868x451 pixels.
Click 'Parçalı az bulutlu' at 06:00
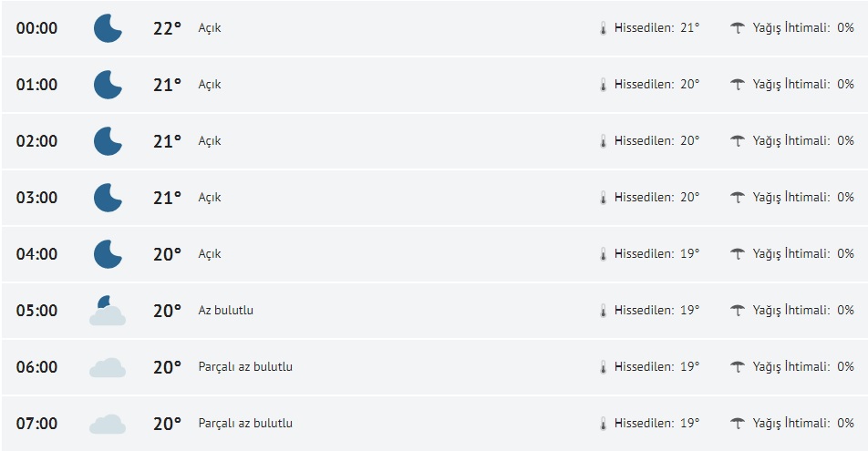tap(245, 367)
